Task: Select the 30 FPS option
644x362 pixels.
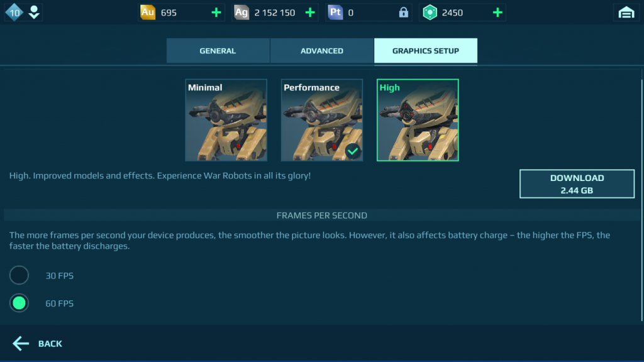Action: (19, 275)
